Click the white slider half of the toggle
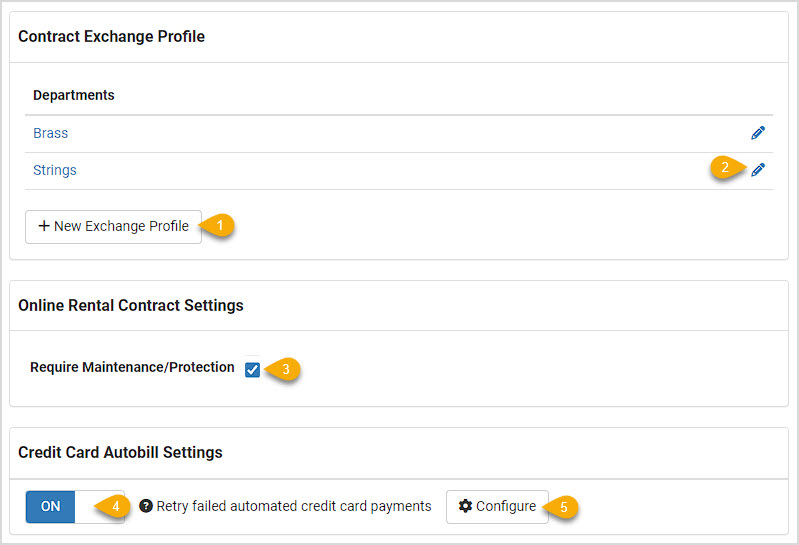This screenshot has height=545, width=799. pos(99,506)
